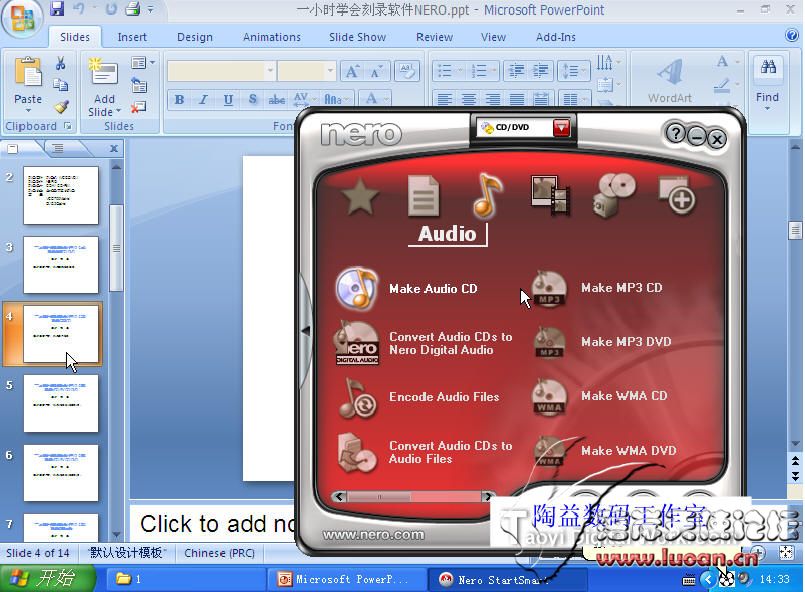
Task: Click the quick print icon in title bar
Action: coord(132,9)
